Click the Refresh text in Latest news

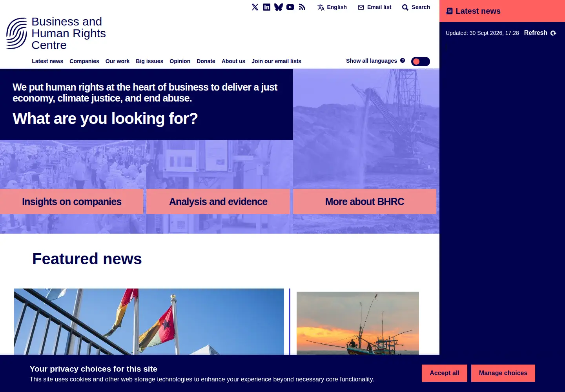536,33
